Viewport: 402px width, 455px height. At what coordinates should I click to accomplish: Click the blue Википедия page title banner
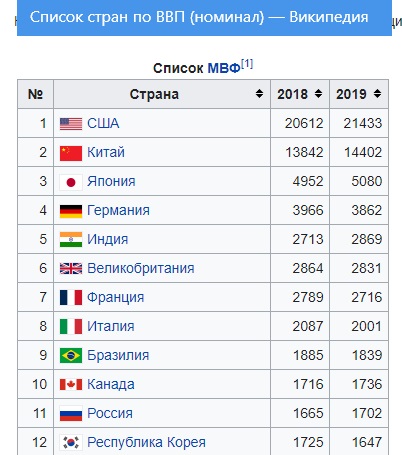click(x=204, y=18)
